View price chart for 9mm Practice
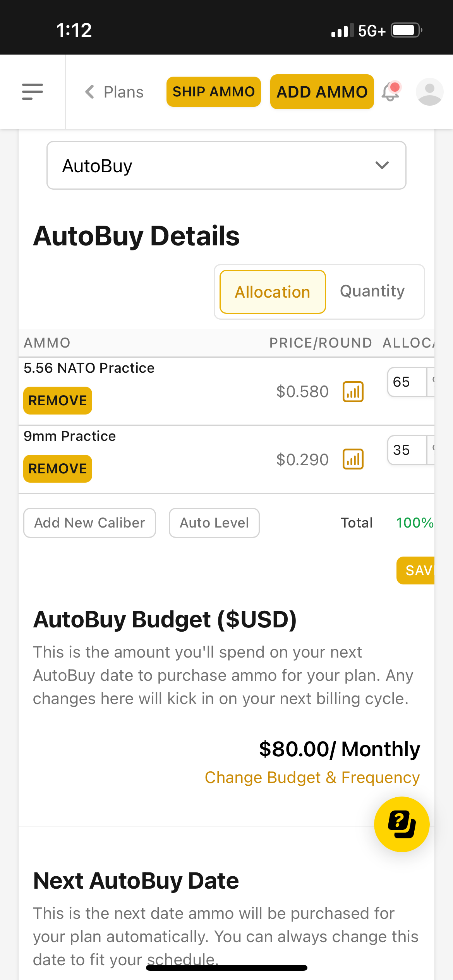 (353, 459)
